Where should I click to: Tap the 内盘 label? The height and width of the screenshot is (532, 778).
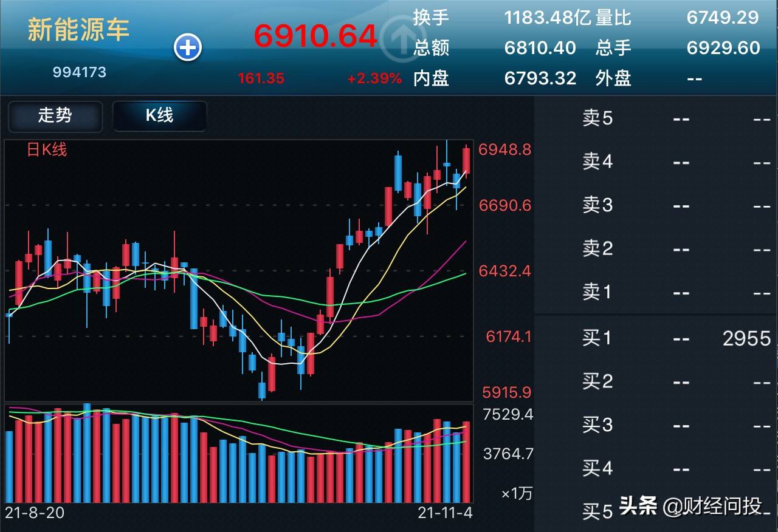pyautogui.click(x=431, y=78)
